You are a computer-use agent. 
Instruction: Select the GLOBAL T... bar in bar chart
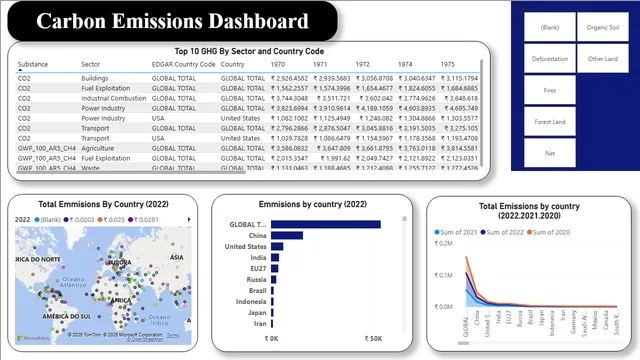326,224
